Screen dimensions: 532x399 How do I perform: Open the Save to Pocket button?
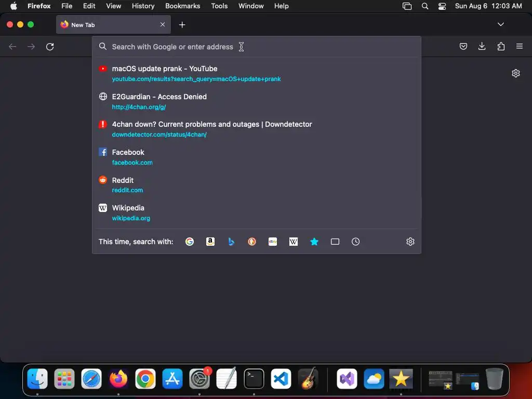[463, 46]
